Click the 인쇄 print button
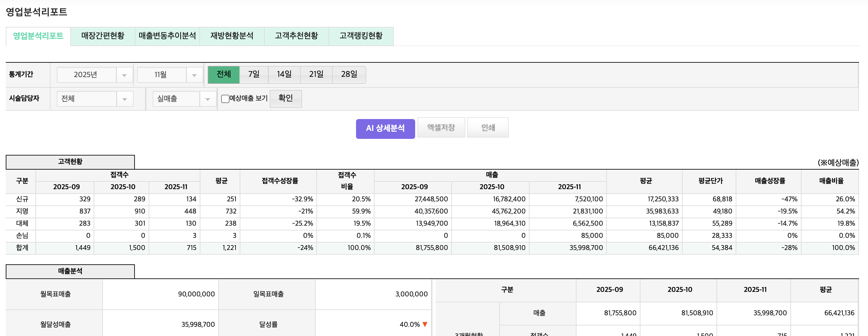 (488, 127)
